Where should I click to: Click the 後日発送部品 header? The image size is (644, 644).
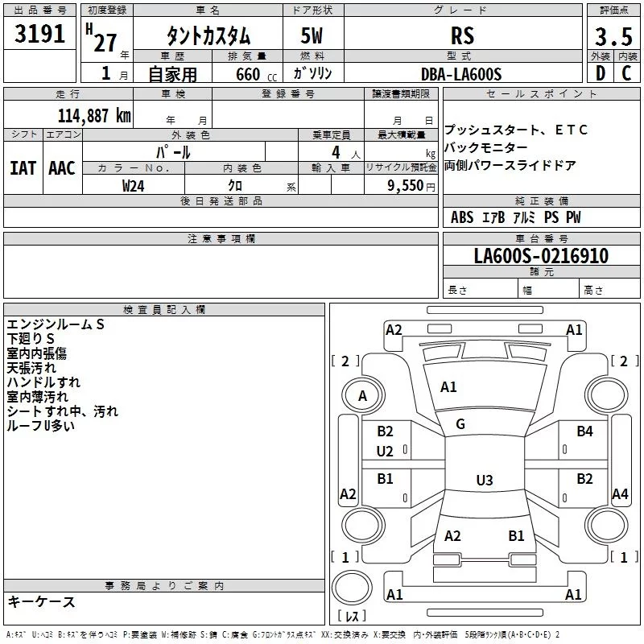(221, 200)
